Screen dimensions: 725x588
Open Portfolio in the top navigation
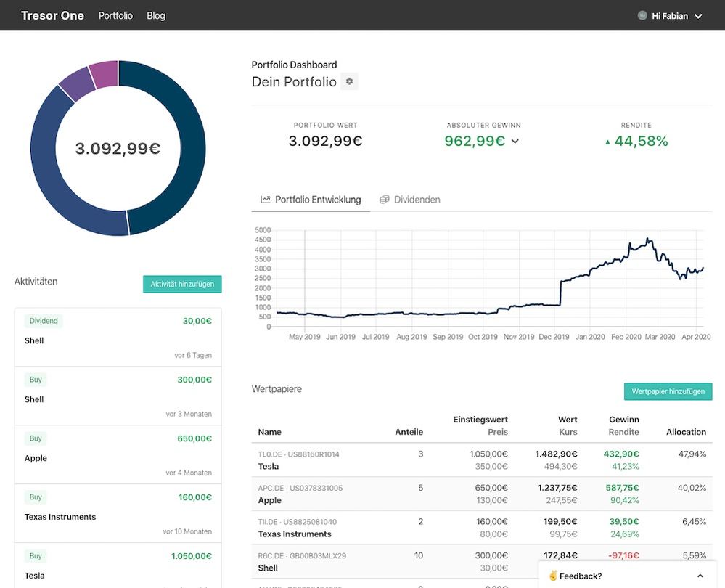click(x=115, y=15)
